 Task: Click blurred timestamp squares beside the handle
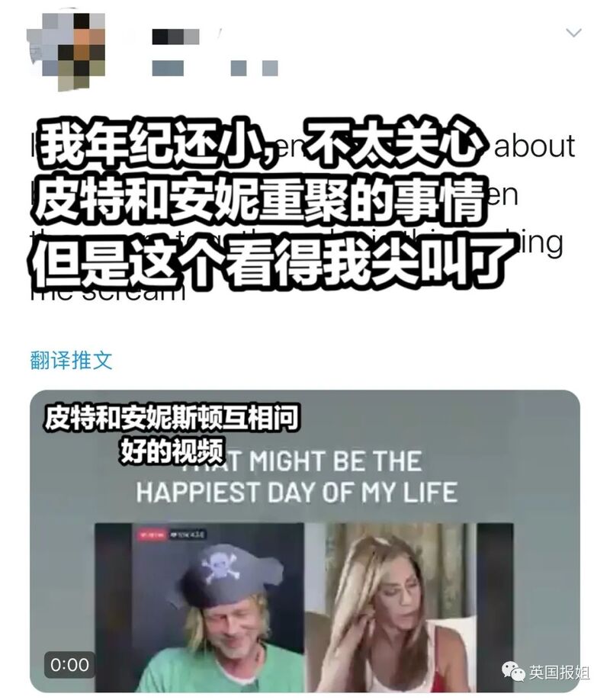tap(255, 69)
